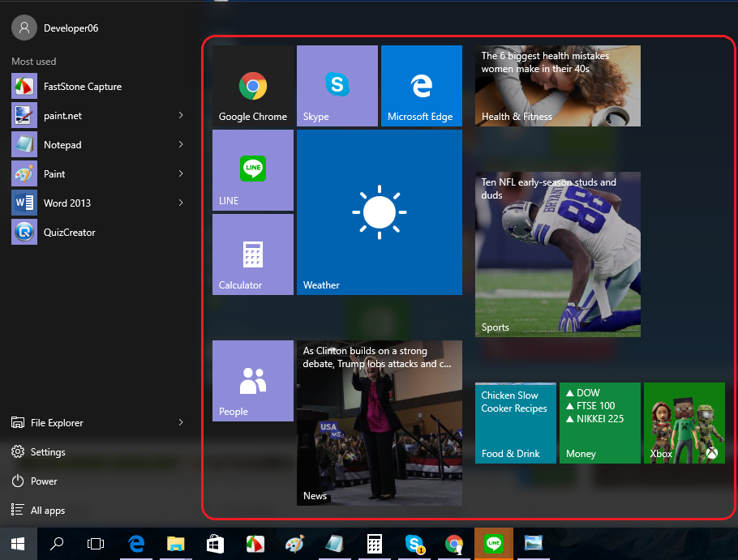The width and height of the screenshot is (738, 560).
Task: Launch the Calculator tile
Action: 252,254
